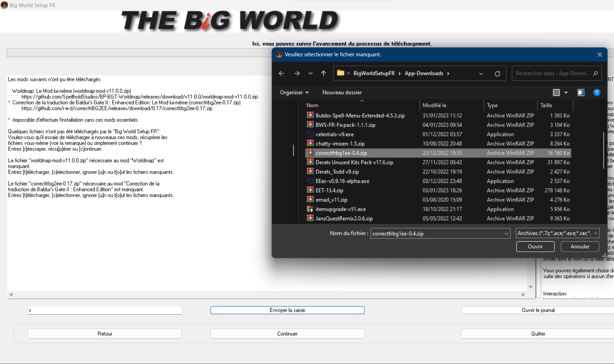Change view with the view layout icon

(556, 93)
